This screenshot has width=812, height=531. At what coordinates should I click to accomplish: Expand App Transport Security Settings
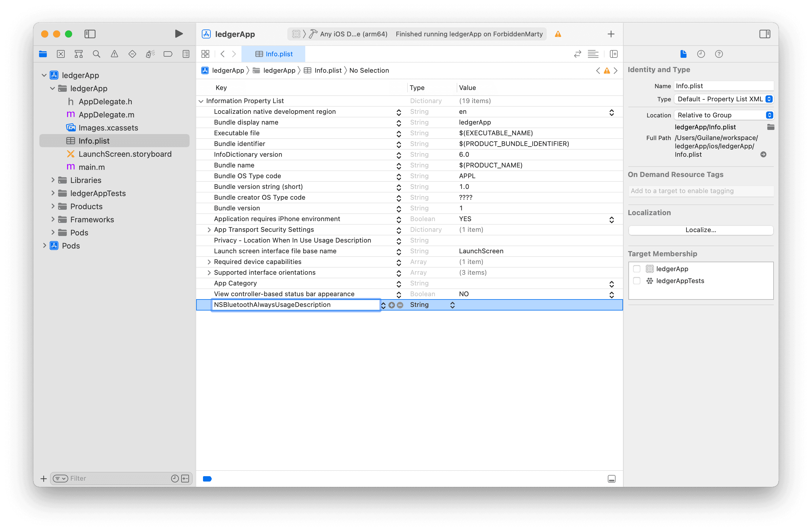click(209, 229)
